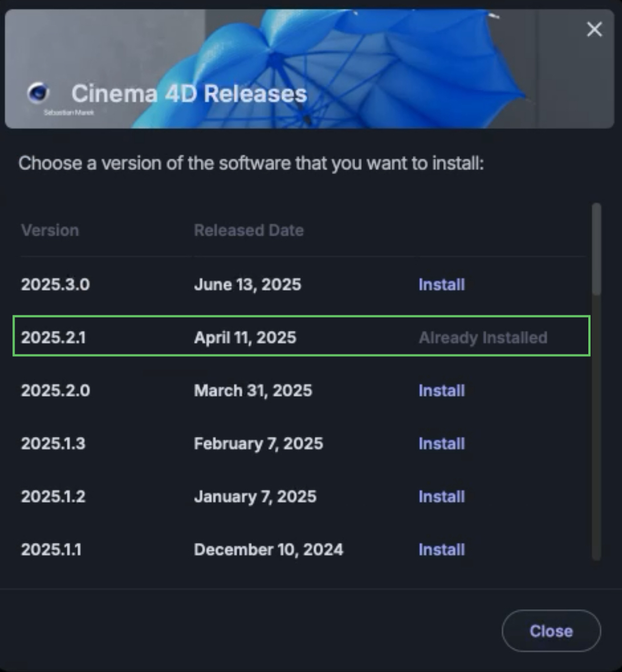Click the April 11, 2025 release date
Viewport: 622px width, 672px height.
[245, 338]
